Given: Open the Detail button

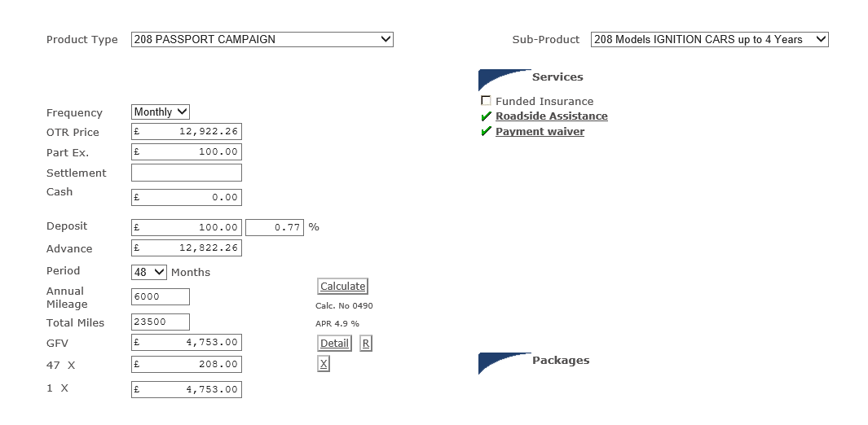Looking at the screenshot, I should click(x=335, y=344).
